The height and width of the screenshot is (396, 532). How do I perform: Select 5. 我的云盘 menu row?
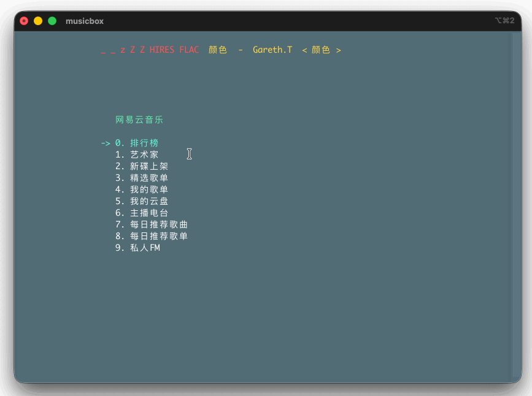(x=142, y=201)
